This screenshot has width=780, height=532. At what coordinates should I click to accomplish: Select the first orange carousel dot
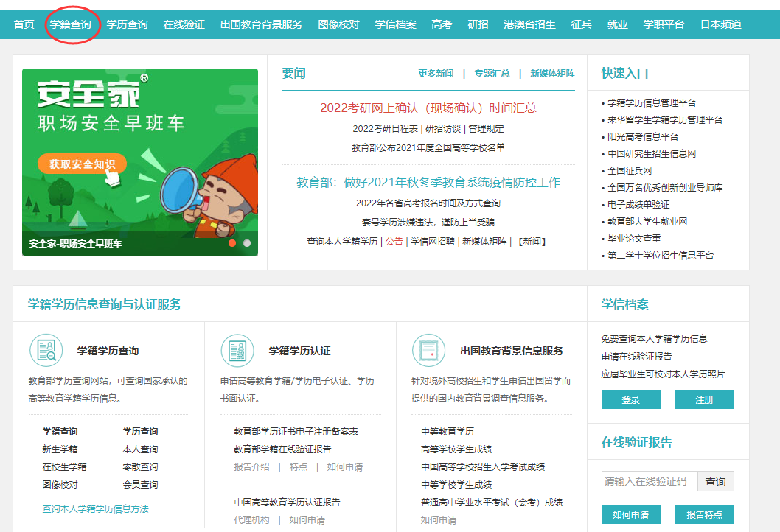click(x=231, y=243)
